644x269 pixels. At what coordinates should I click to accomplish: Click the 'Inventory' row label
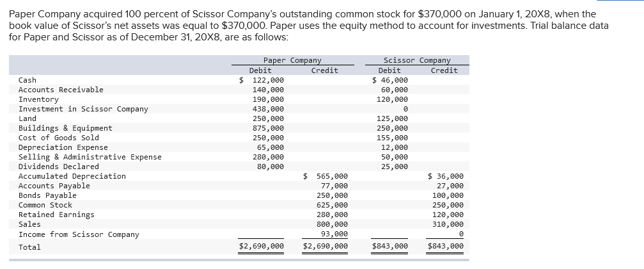coord(38,99)
